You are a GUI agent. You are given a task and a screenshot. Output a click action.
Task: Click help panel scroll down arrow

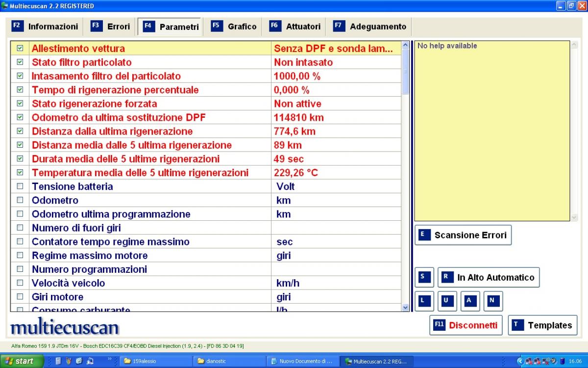tap(574, 217)
